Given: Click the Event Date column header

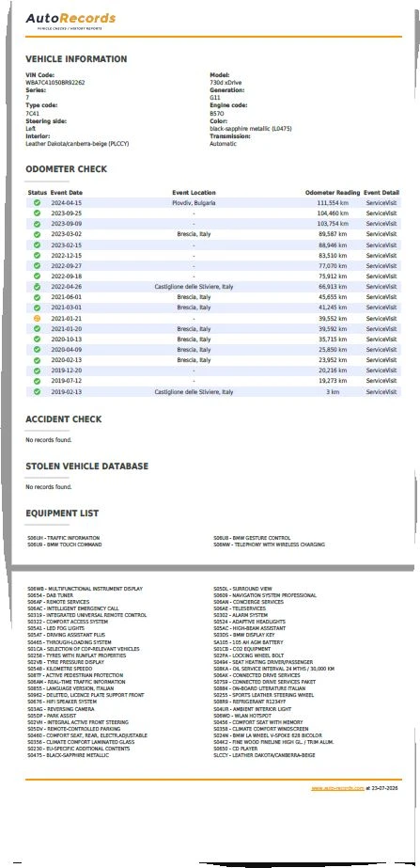Looking at the screenshot, I should point(67,193).
